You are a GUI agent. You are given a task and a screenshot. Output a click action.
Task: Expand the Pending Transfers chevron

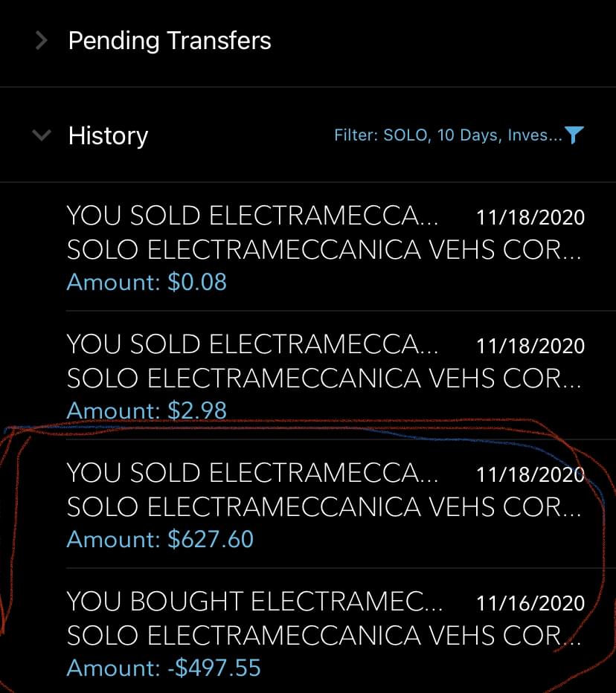click(x=42, y=41)
